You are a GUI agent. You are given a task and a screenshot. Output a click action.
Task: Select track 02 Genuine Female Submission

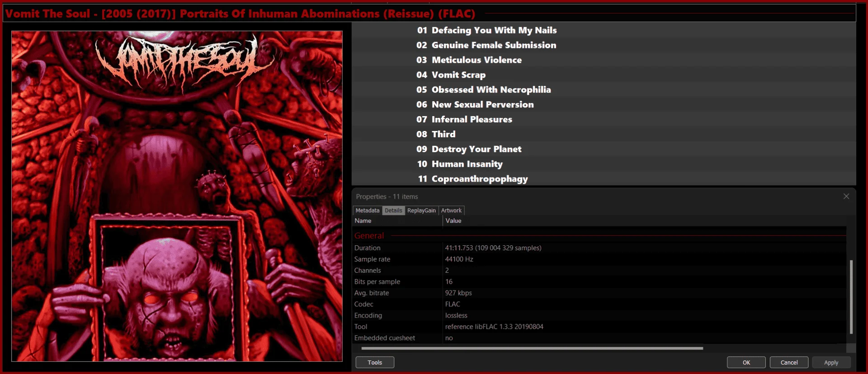coord(604,45)
